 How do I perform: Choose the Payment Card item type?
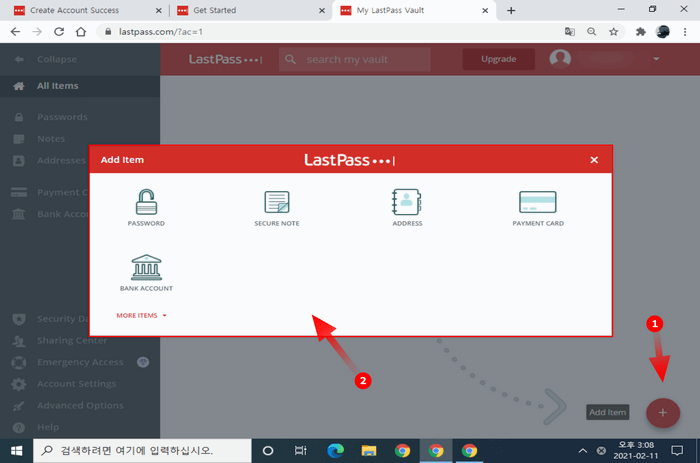tap(538, 208)
